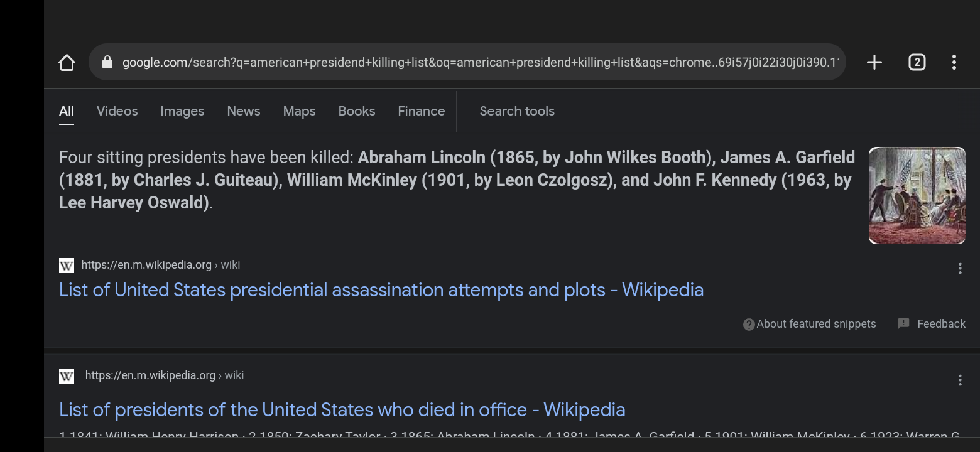Tap the Feedback flag icon
This screenshot has width=980, height=452.
(903, 323)
